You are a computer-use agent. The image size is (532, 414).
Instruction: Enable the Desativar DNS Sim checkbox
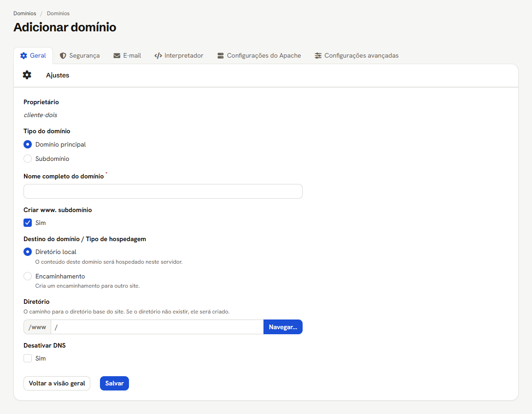(x=28, y=358)
